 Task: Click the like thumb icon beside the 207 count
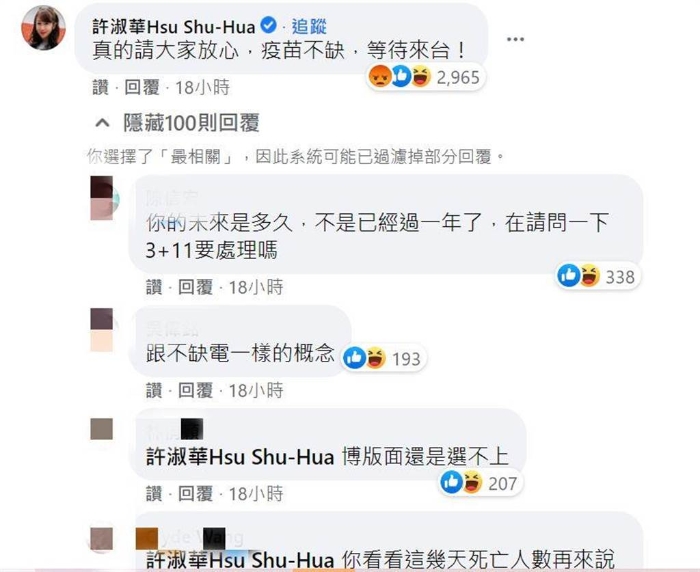tap(451, 482)
